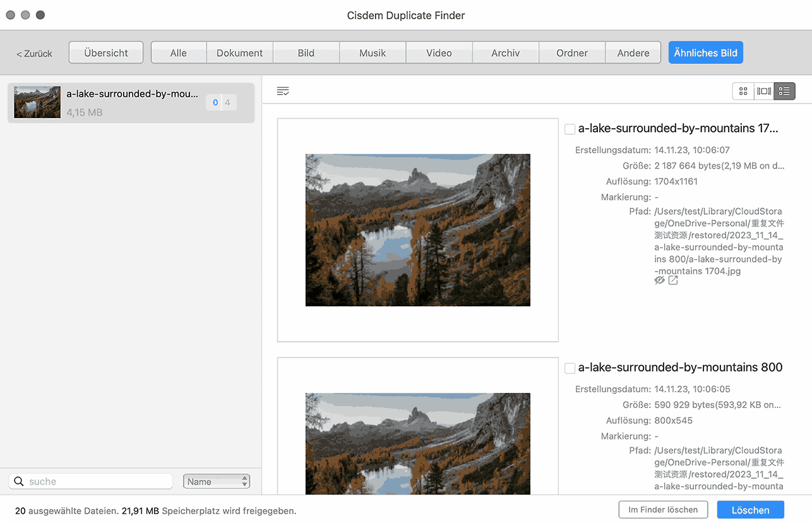Click the creation date 14.11.23, 10:06:07

click(692, 150)
